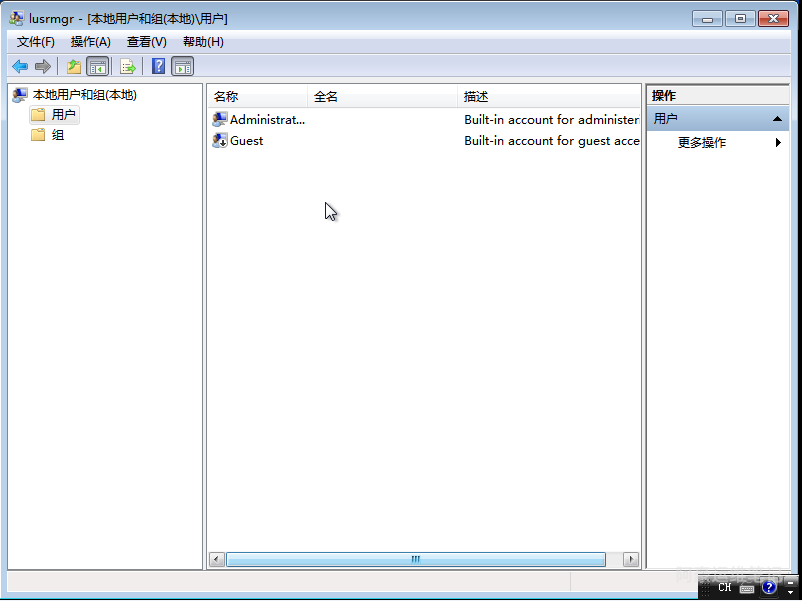Toggle the action pane visibility icon
Image resolution: width=802 pixels, height=601 pixels.
181,66
